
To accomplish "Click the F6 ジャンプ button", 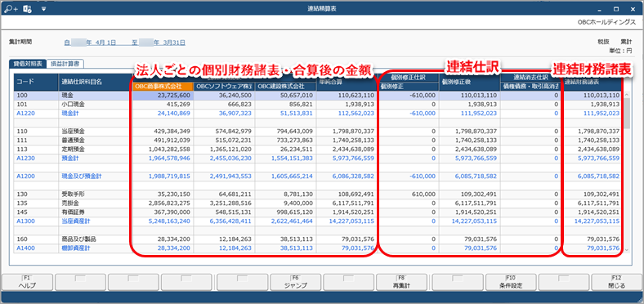I will click(295, 282).
